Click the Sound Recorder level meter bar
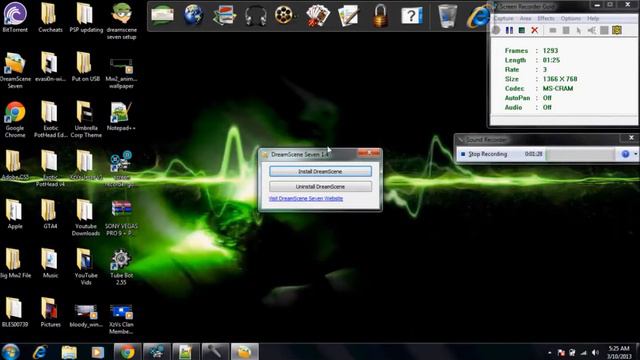This screenshot has height=360, width=640. (580, 154)
